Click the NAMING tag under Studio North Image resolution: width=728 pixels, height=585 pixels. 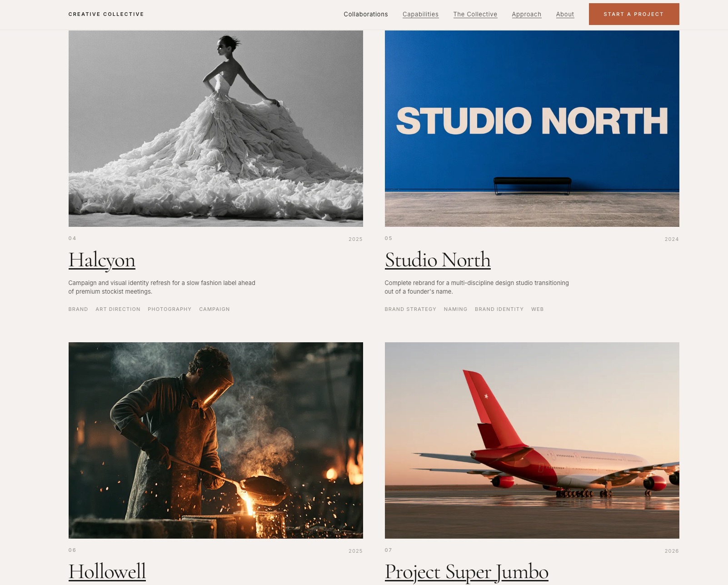[455, 309]
